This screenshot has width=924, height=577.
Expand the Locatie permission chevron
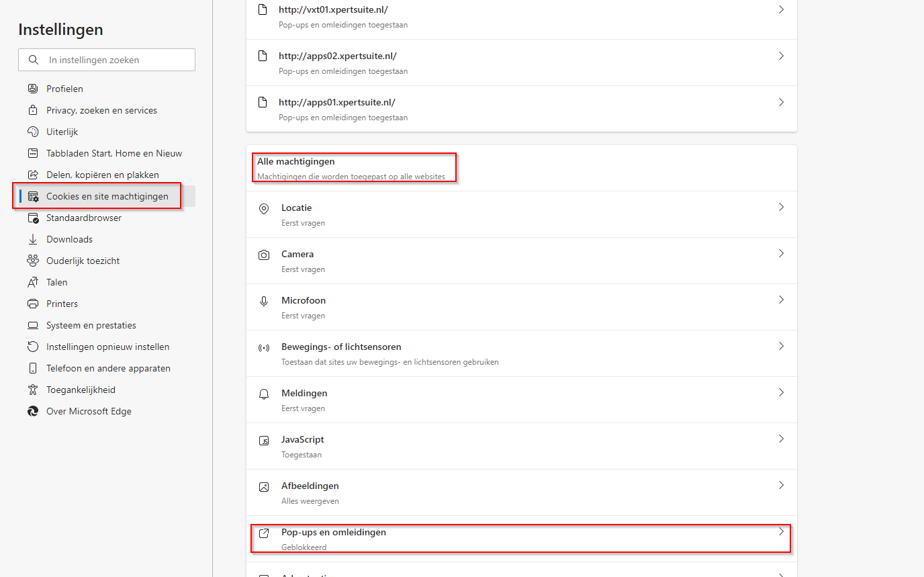click(781, 208)
